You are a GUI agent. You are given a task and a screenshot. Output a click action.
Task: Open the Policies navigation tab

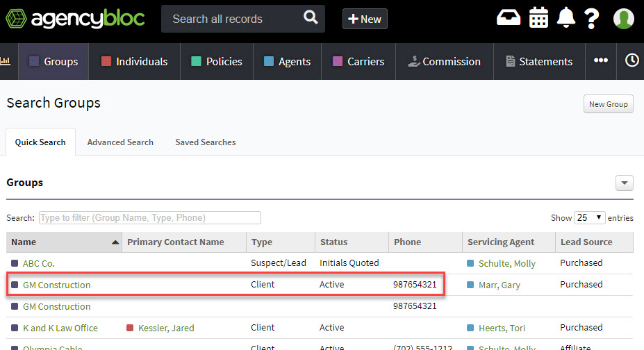point(217,62)
